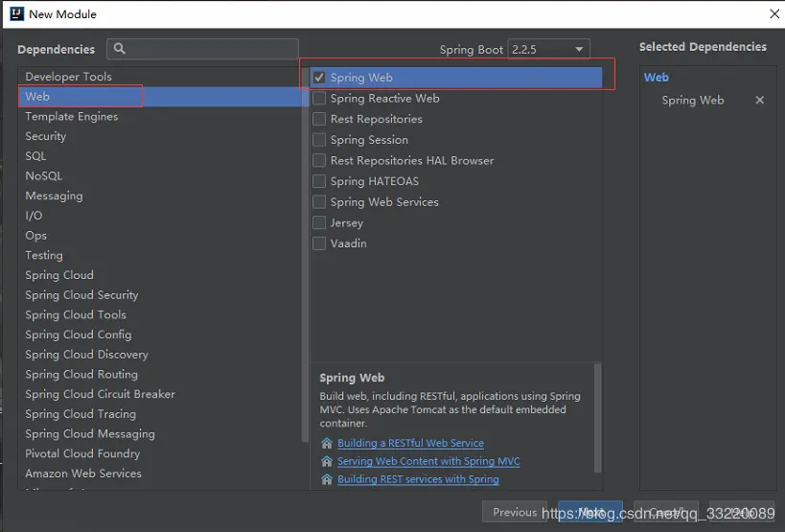
Task: Enable Rest Repositories HAL Browser
Action: [x=319, y=160]
